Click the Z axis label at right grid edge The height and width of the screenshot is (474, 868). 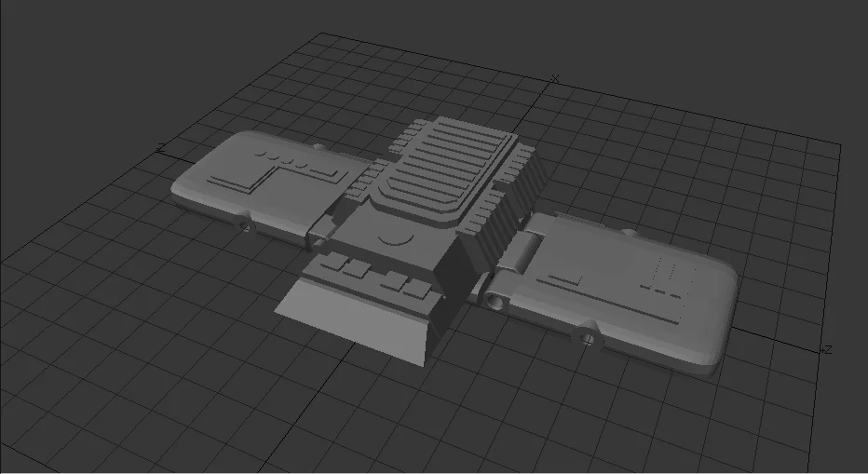(x=828, y=350)
